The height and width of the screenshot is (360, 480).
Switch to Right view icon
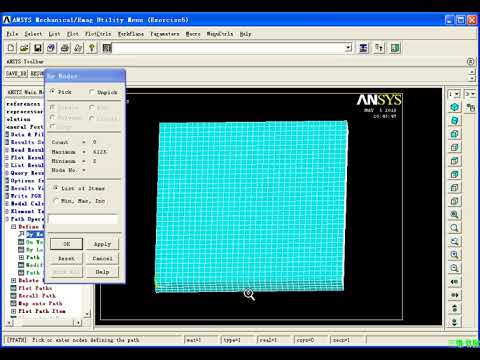pyautogui.click(x=454, y=147)
